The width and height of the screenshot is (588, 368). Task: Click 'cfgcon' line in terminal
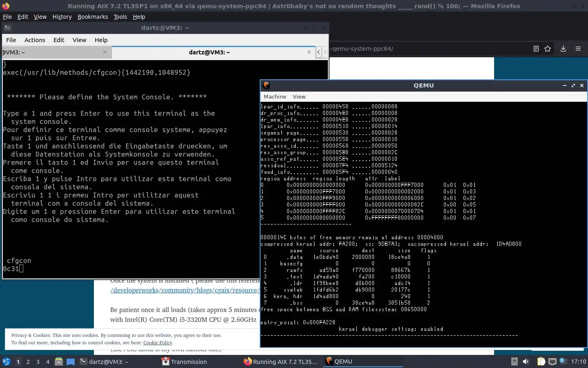[19, 260]
